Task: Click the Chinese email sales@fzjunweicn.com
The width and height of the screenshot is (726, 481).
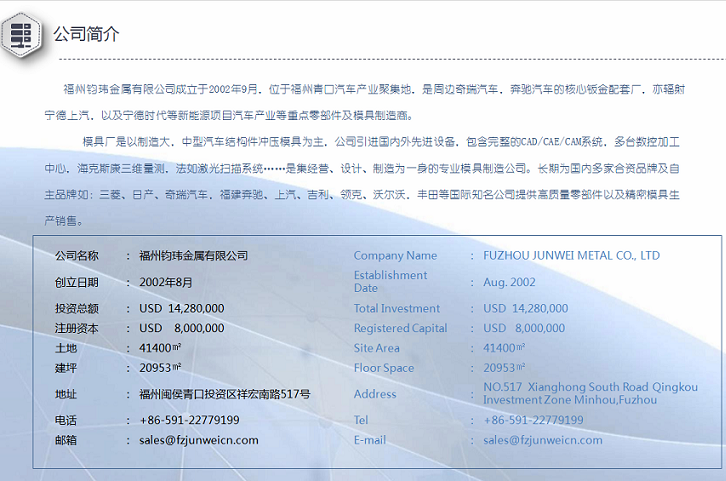Action: (199, 440)
